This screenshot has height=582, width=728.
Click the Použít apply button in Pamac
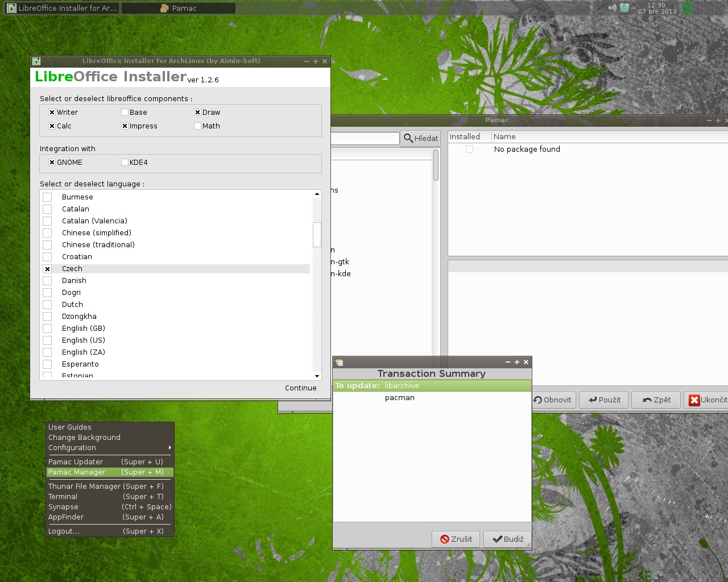tap(604, 400)
